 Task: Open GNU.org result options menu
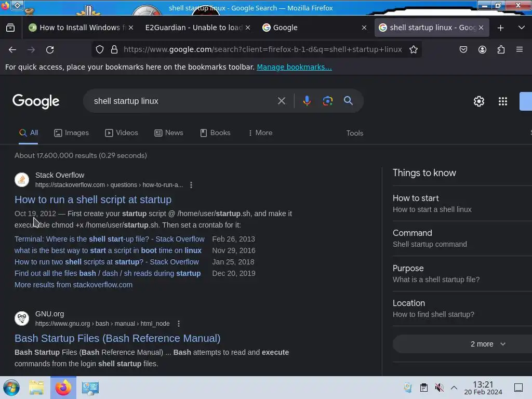click(x=179, y=324)
